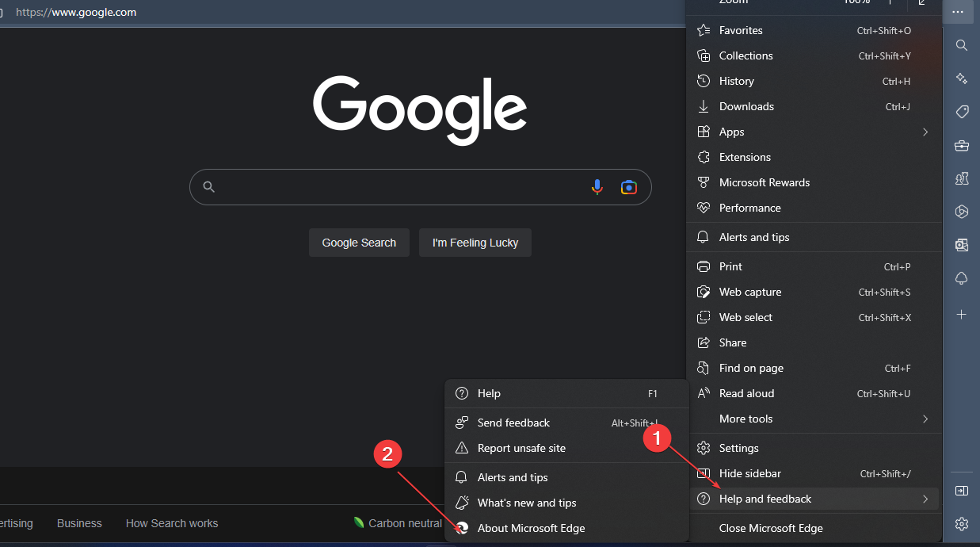Open the Shopping price tag sidebar icon
This screenshot has height=547, width=980.
point(961,112)
